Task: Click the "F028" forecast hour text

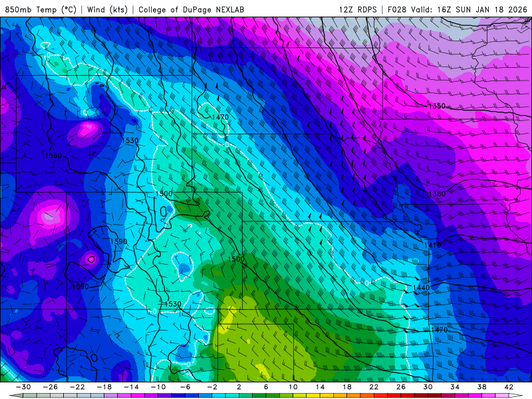Action: click(397, 9)
